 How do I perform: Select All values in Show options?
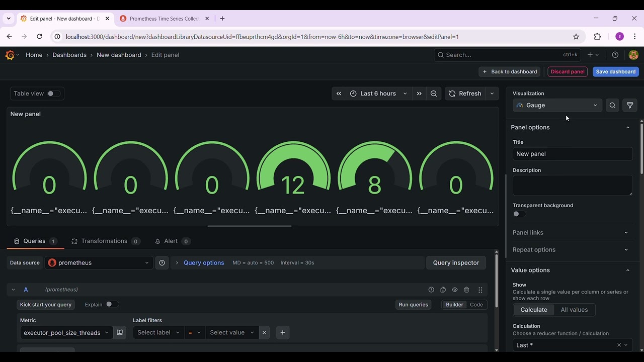574,310
